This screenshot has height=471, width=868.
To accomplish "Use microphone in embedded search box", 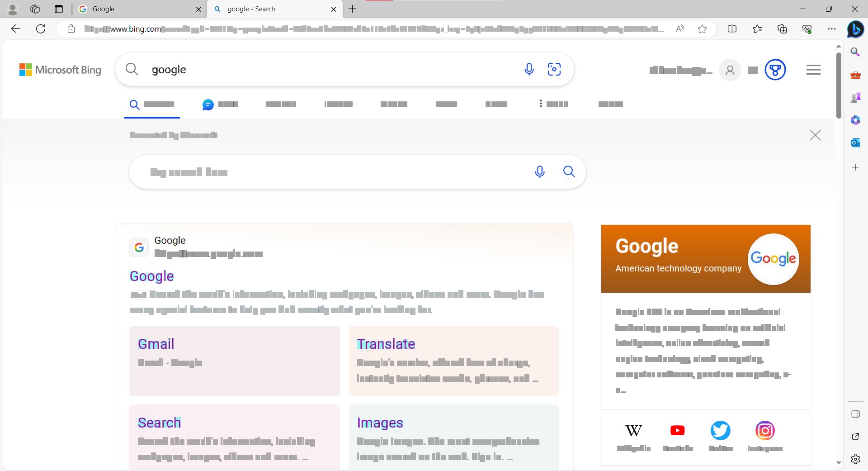I will click(x=540, y=172).
